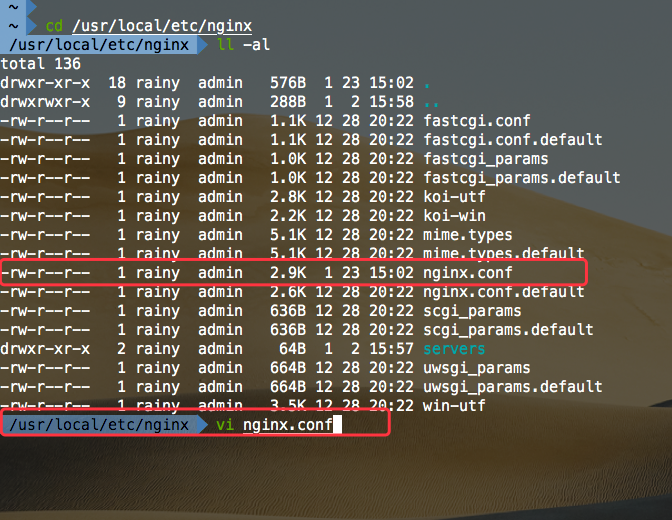672x520 pixels.
Task: Click the 'vi' command text
Action: [225, 425]
